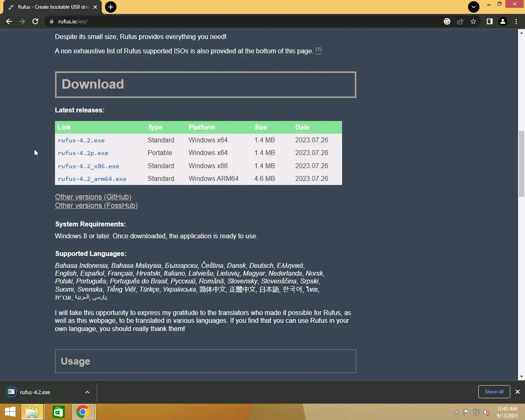This screenshot has height=420, width=525.
Task: Click page scrollbar thumb
Action: click(x=521, y=164)
